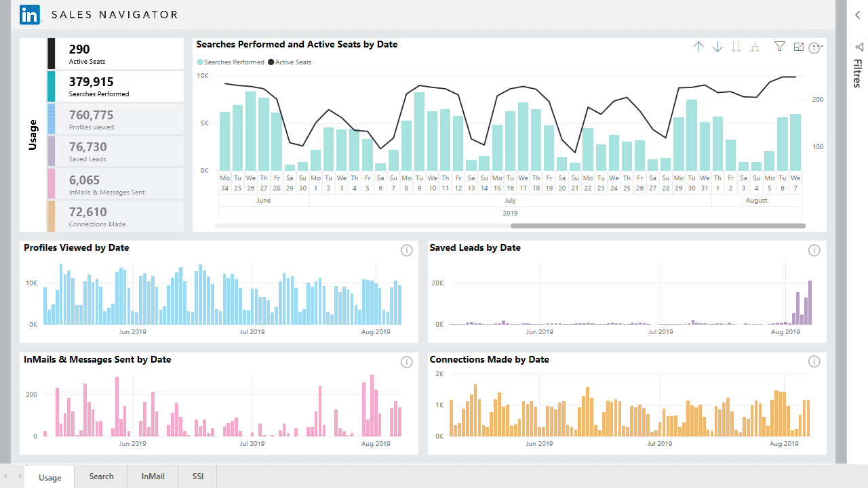The height and width of the screenshot is (488, 868).
Task: Go to next hierarchy level double-arrow icon
Action: (x=736, y=47)
